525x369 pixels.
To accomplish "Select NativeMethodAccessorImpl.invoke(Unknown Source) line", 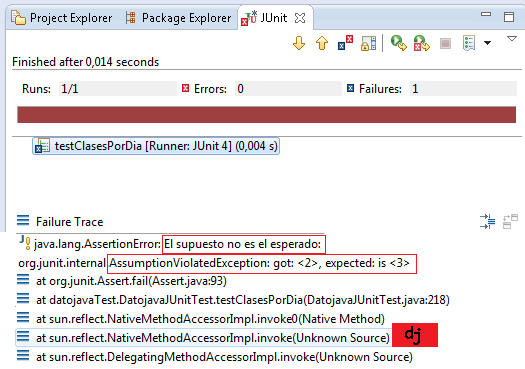I will pos(204,338).
